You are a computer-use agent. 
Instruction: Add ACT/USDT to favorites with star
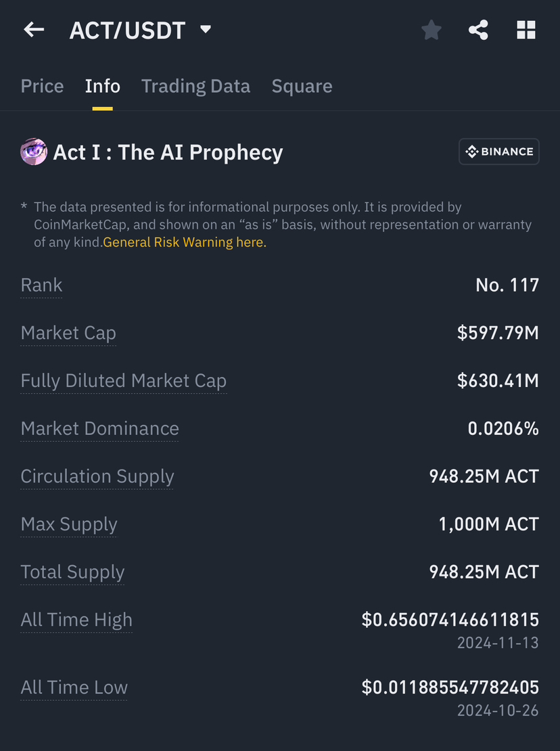pos(431,30)
